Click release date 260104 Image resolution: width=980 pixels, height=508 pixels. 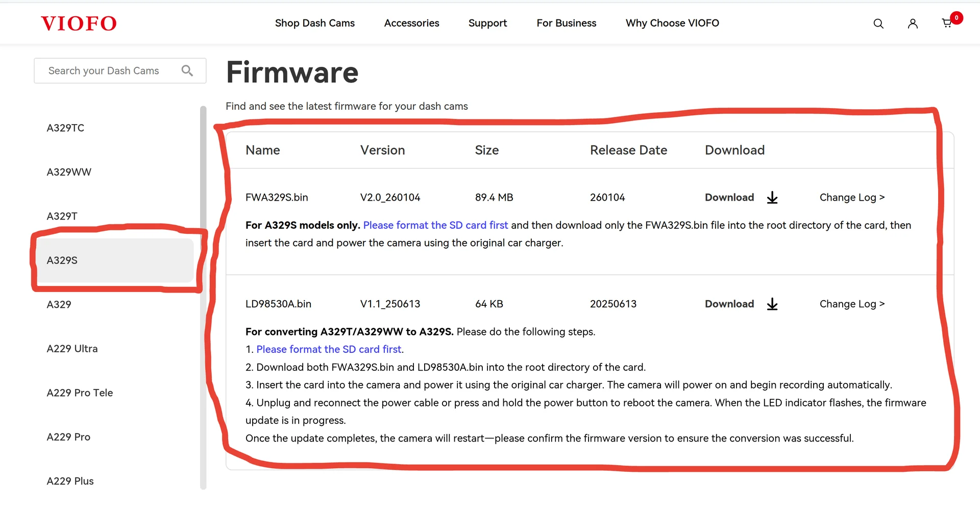tap(607, 198)
